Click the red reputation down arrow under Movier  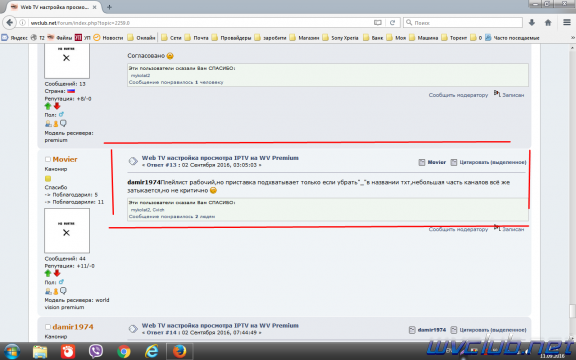click(57, 273)
